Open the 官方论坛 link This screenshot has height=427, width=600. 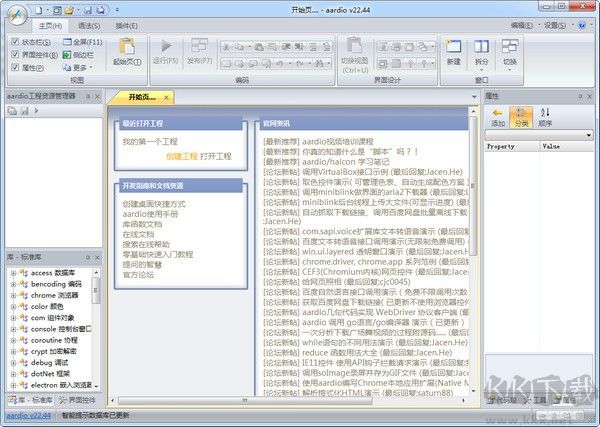click(x=138, y=275)
